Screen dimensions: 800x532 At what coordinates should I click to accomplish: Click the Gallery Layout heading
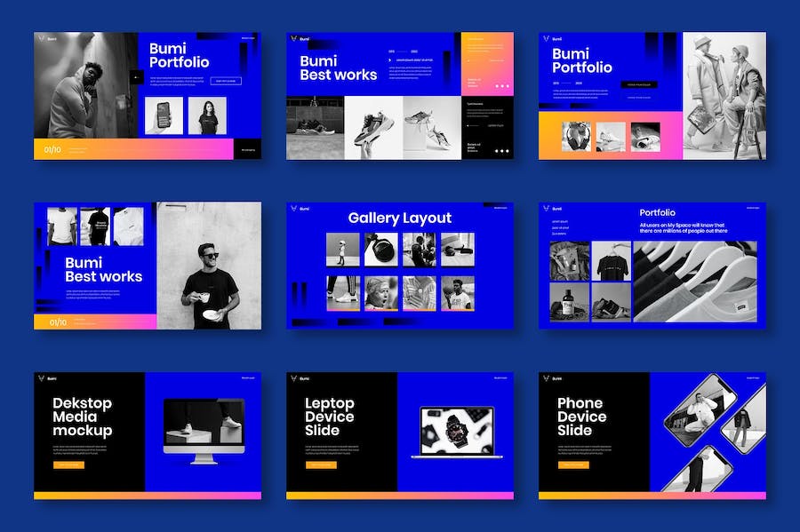point(399,218)
